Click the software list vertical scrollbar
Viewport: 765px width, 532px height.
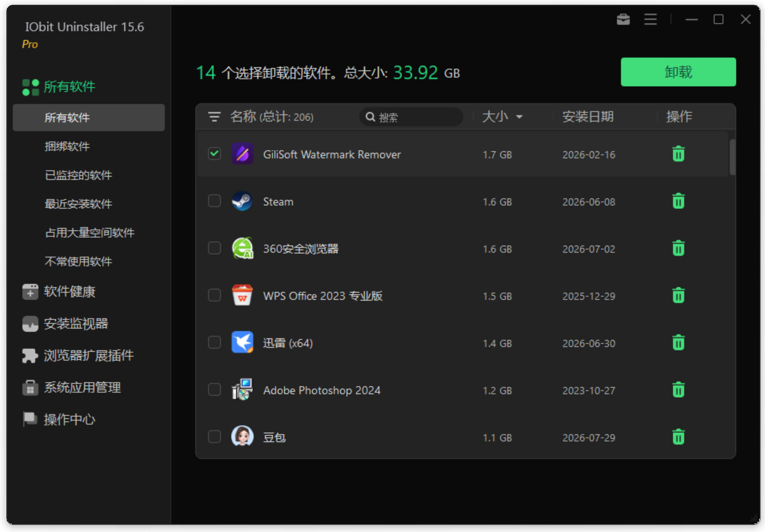click(732, 157)
